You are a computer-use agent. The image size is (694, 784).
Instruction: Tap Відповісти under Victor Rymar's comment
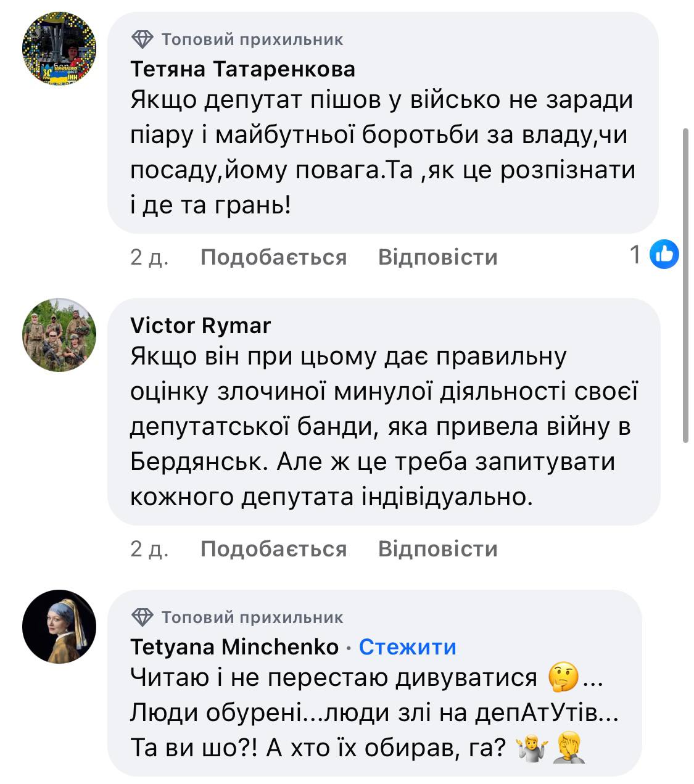coord(437,548)
